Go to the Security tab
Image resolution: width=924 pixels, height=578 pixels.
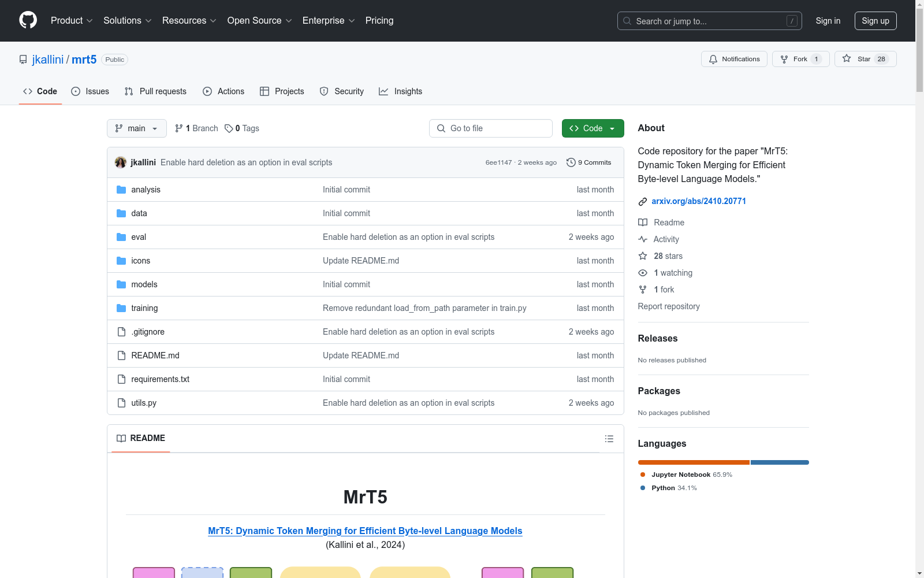tap(342, 91)
